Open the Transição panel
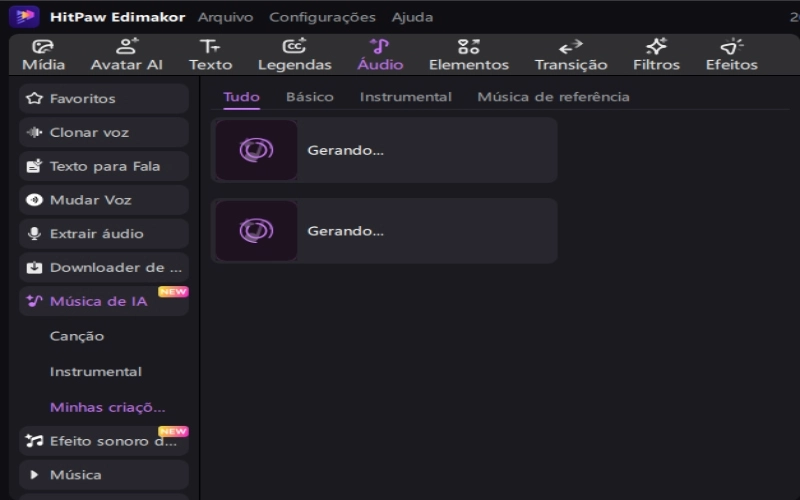Image resolution: width=800 pixels, height=500 pixels. point(570,55)
